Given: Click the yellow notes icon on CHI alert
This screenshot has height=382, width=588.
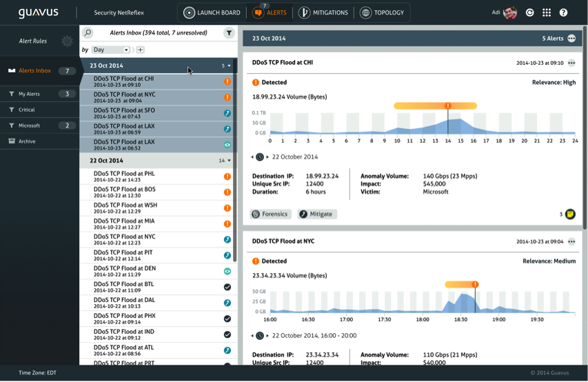Looking at the screenshot, I should (570, 214).
